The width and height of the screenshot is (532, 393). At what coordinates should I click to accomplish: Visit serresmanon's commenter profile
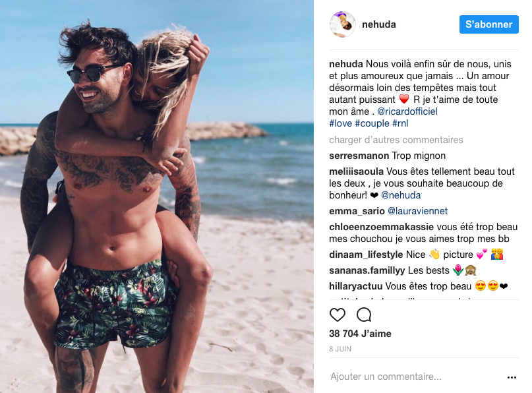(359, 156)
